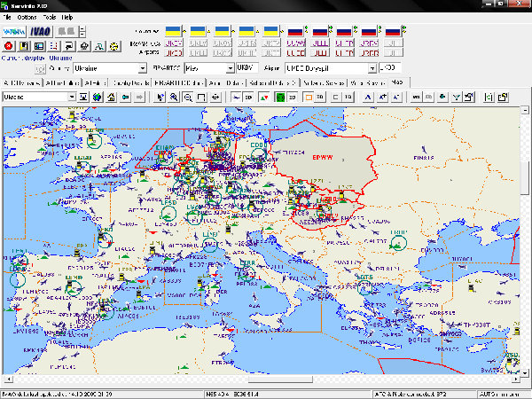The width and height of the screenshot is (532, 399).
Task: Click the grey forward arrow icon
Action: pos(139,97)
